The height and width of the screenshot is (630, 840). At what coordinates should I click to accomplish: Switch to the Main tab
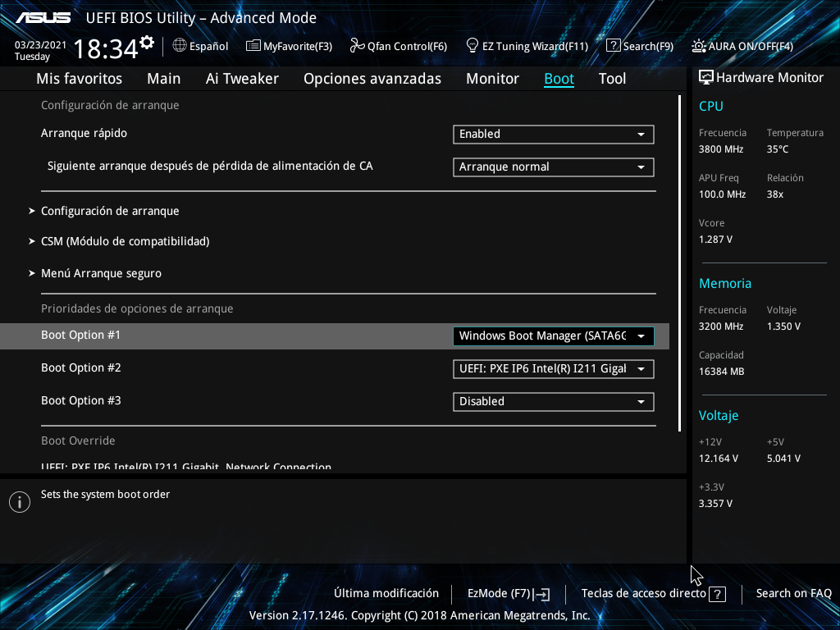point(164,79)
